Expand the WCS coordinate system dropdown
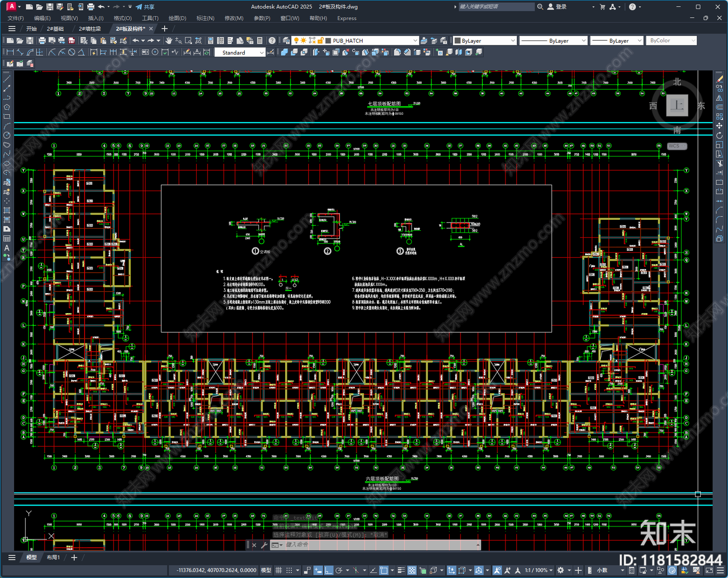The height and width of the screenshot is (578, 728). pyautogui.click(x=677, y=146)
